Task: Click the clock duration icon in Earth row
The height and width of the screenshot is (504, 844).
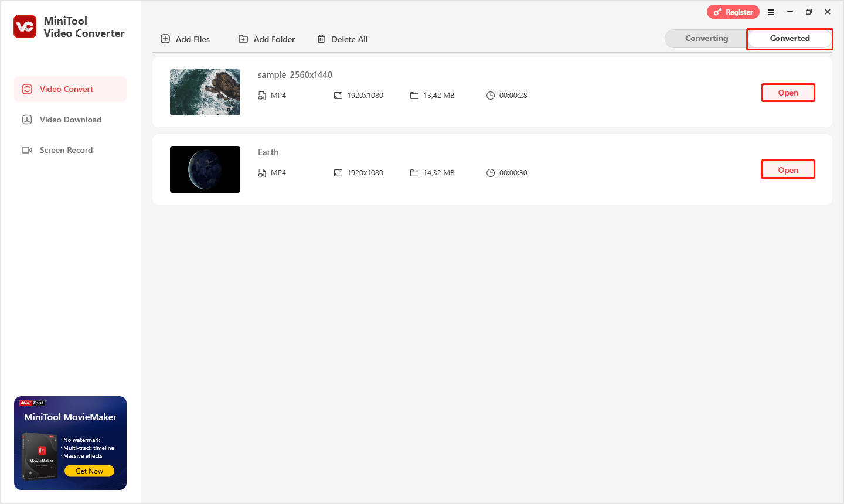Action: pyautogui.click(x=491, y=173)
